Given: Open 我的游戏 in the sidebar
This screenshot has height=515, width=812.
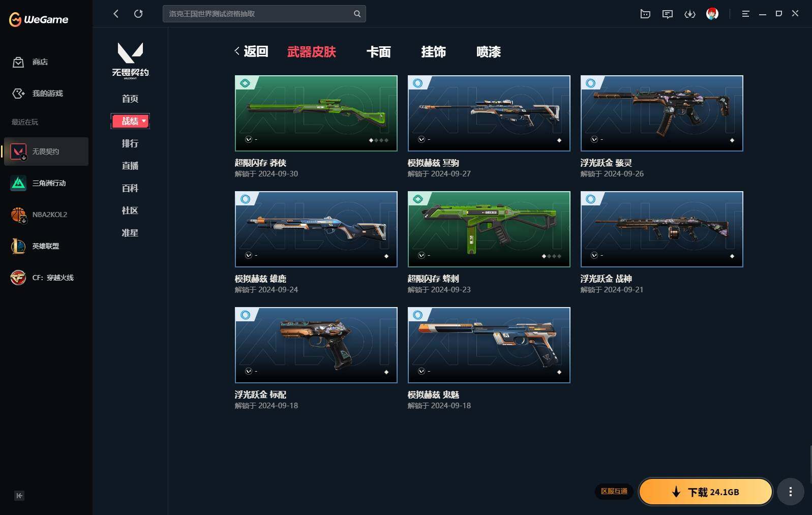Looking at the screenshot, I should (x=38, y=94).
